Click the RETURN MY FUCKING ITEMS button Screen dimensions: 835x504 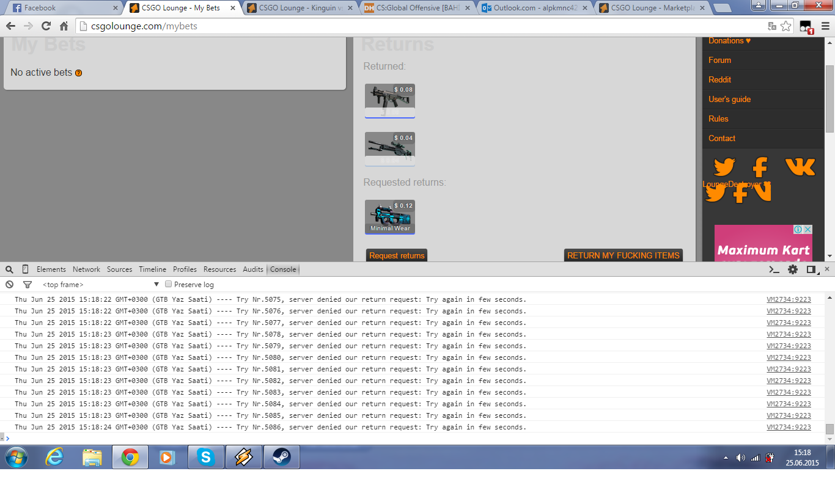(x=623, y=255)
